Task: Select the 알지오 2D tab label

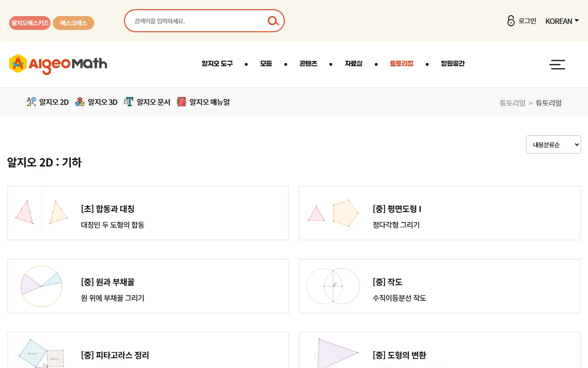Action: 54,102
